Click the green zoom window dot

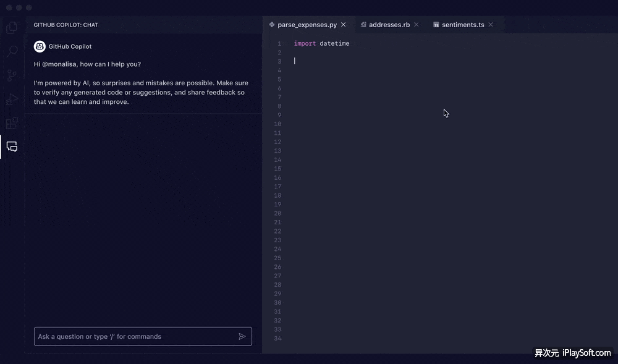29,7
